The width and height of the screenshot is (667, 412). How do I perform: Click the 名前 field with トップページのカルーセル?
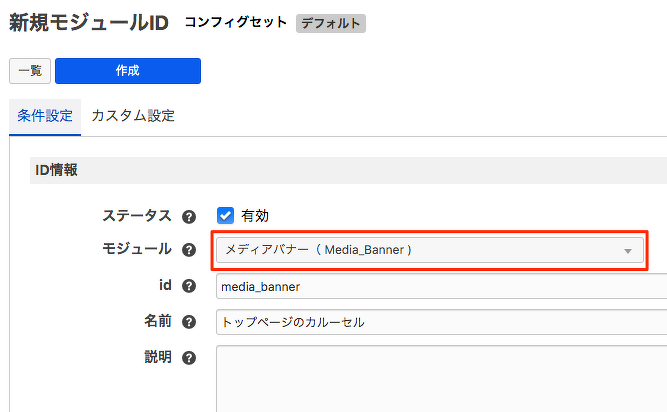(x=440, y=322)
